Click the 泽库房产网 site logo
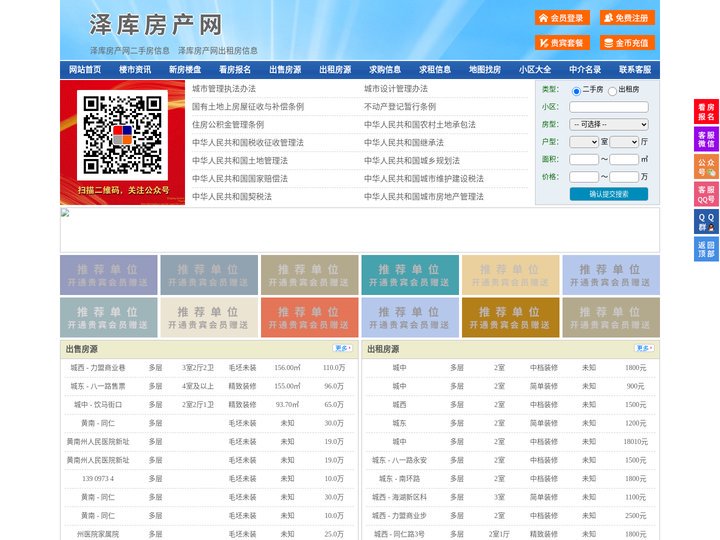This screenshot has height=540, width=720. [156, 25]
